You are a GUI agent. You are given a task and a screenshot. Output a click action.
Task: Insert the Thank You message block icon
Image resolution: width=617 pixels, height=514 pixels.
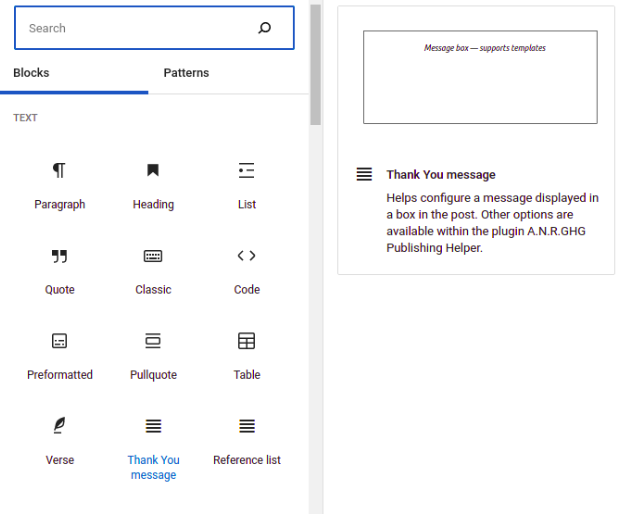(153, 426)
